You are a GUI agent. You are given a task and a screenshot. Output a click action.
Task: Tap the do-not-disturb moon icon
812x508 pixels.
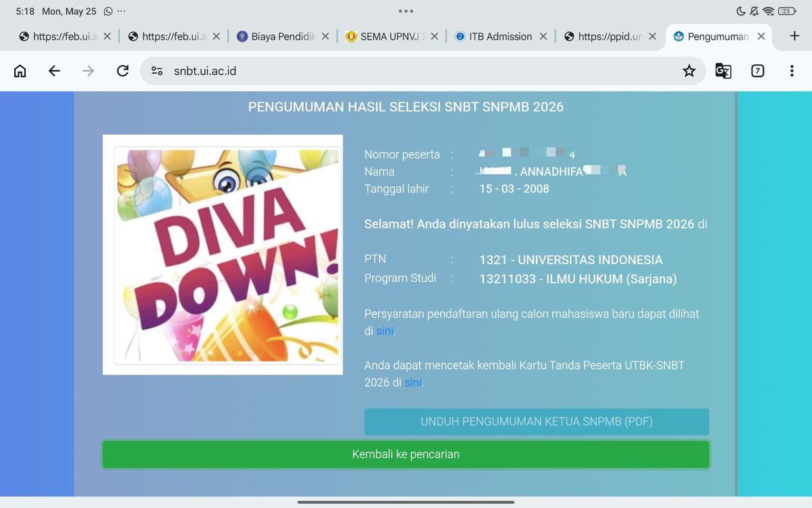(x=740, y=12)
